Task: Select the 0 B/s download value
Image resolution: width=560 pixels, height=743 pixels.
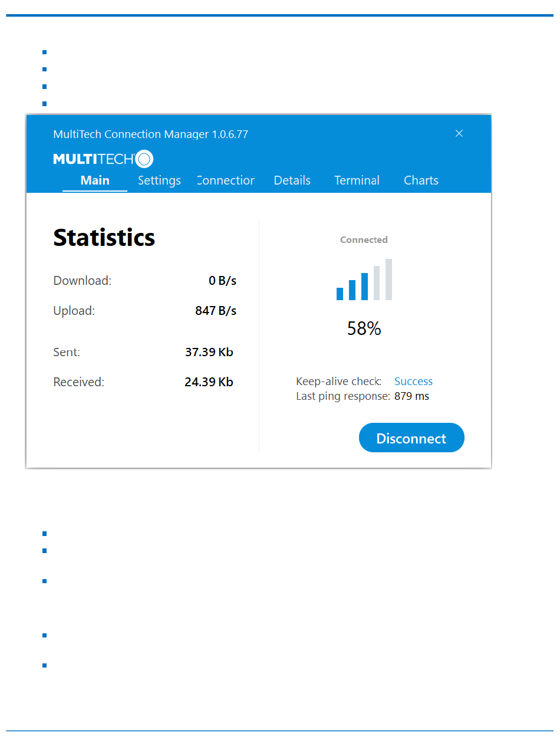Action: click(x=222, y=281)
